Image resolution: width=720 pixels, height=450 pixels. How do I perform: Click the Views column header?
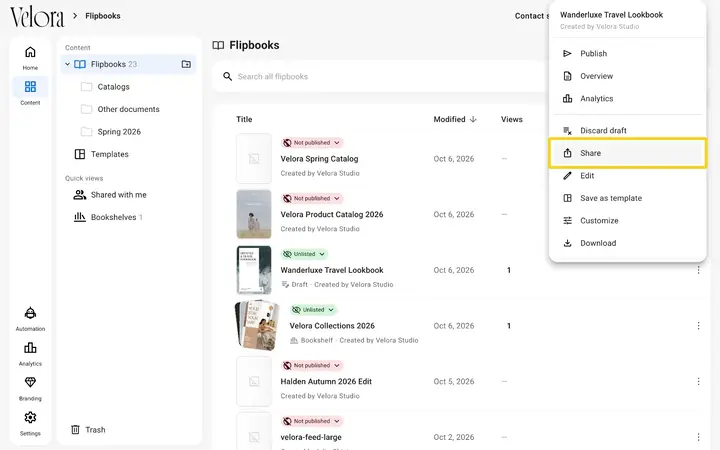pyautogui.click(x=512, y=119)
